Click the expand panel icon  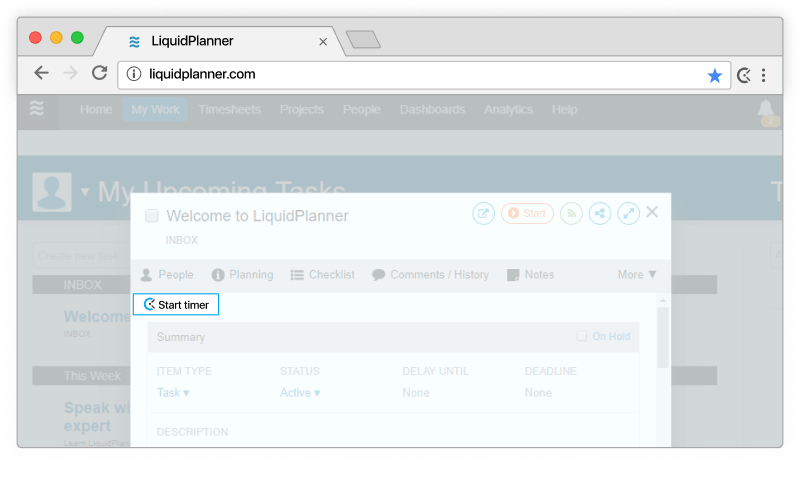(x=629, y=213)
